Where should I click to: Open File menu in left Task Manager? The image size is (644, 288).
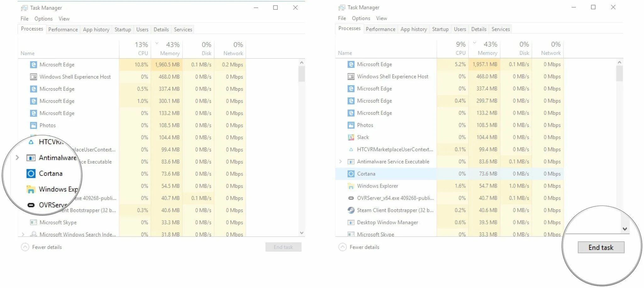pos(25,19)
